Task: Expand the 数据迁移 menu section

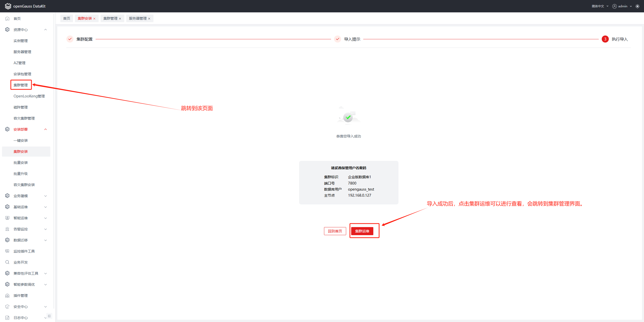Action: [x=46, y=240]
